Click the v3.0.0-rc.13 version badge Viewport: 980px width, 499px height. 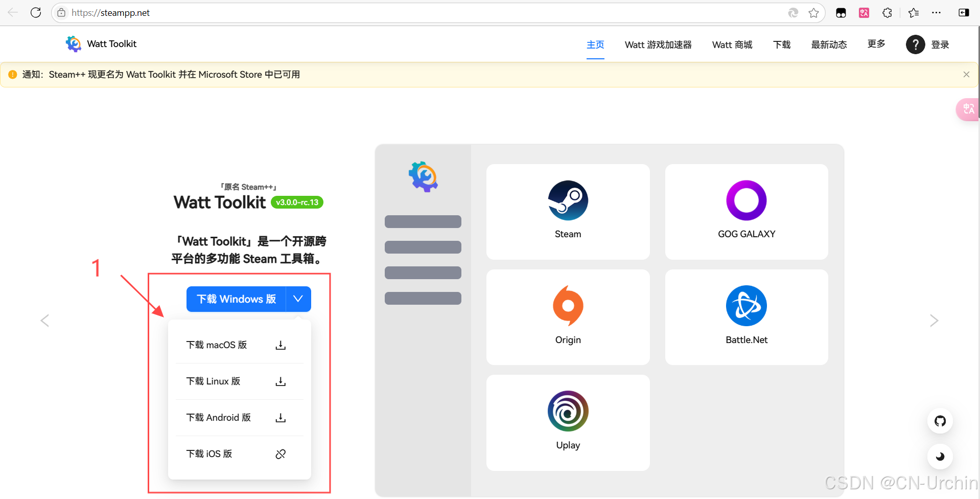click(297, 202)
